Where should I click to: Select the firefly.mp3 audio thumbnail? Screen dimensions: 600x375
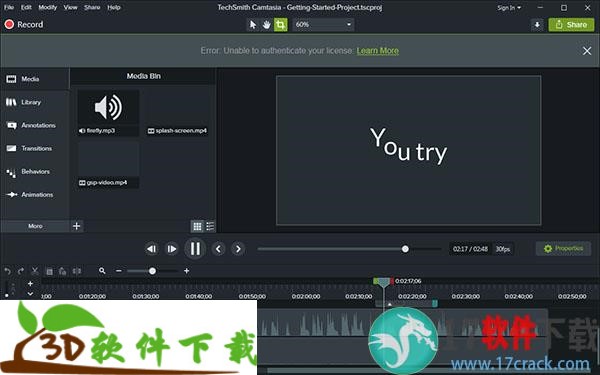click(108, 112)
